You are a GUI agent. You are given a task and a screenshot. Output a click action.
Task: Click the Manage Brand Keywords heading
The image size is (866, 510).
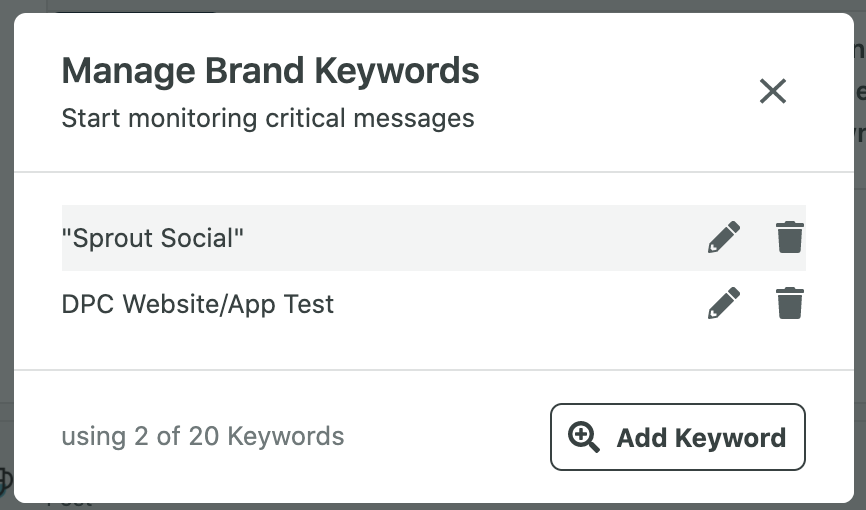(x=270, y=71)
